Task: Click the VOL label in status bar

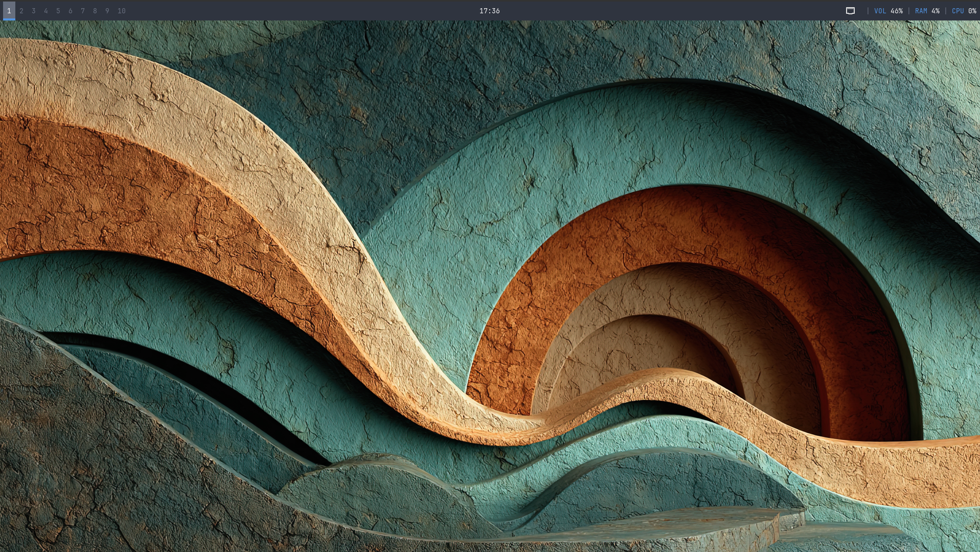Action: 880,11
